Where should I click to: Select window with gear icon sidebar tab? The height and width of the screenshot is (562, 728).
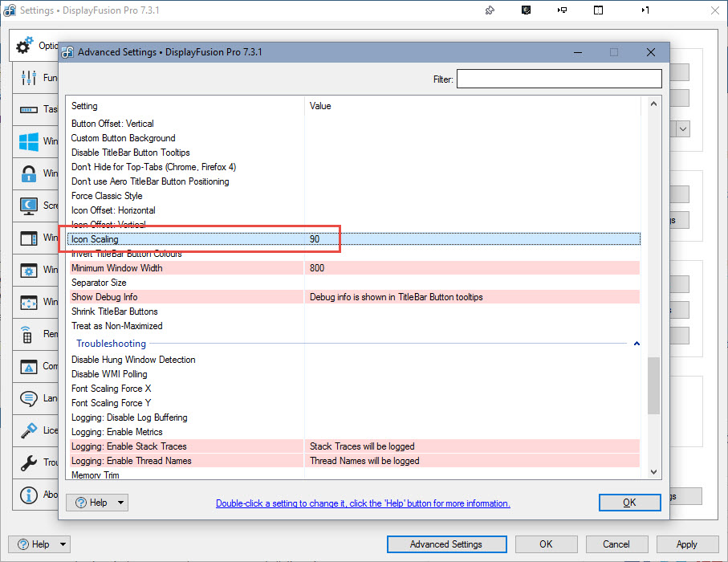(29, 270)
